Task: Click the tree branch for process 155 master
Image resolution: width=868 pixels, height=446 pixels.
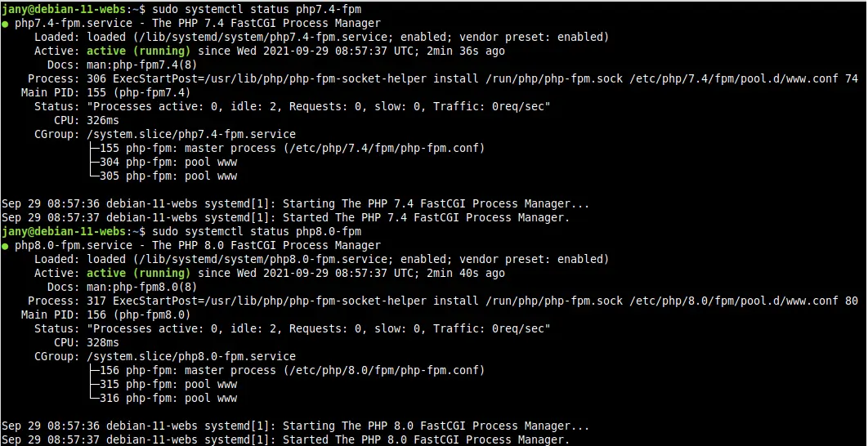Action: click(x=287, y=149)
